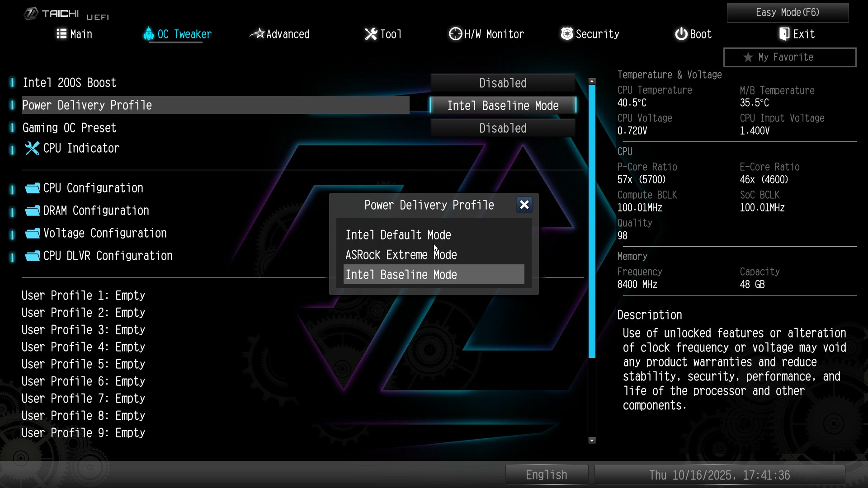Open Gaming OC Preset value dropdown
Viewport: 868px width, 488px height.
tap(503, 128)
